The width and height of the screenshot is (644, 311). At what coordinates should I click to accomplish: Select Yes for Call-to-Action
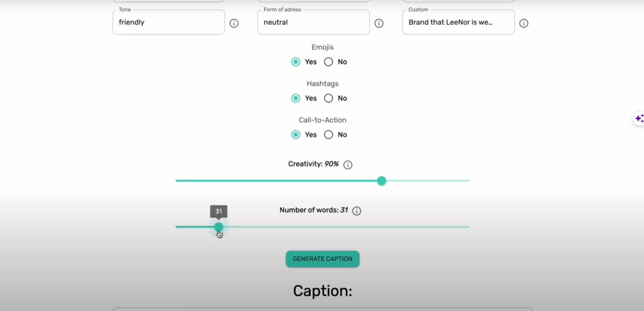[x=296, y=135]
